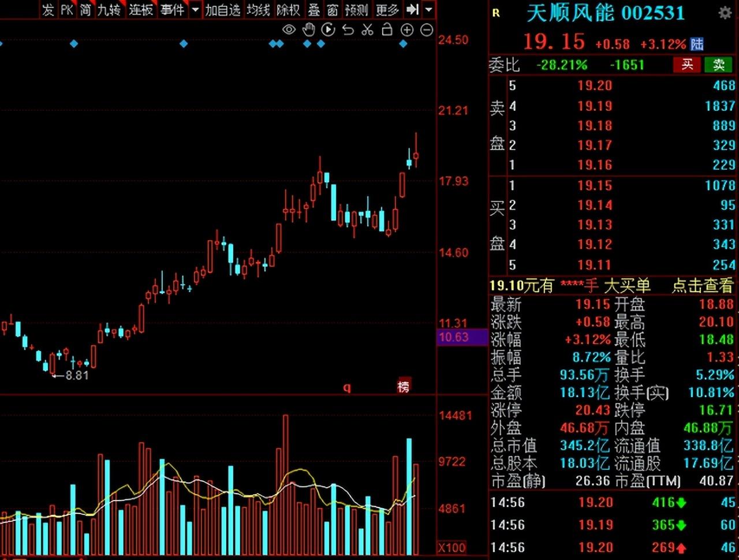Select sell level 1 price 19.16
The height and width of the screenshot is (560, 739).
pyautogui.click(x=595, y=165)
